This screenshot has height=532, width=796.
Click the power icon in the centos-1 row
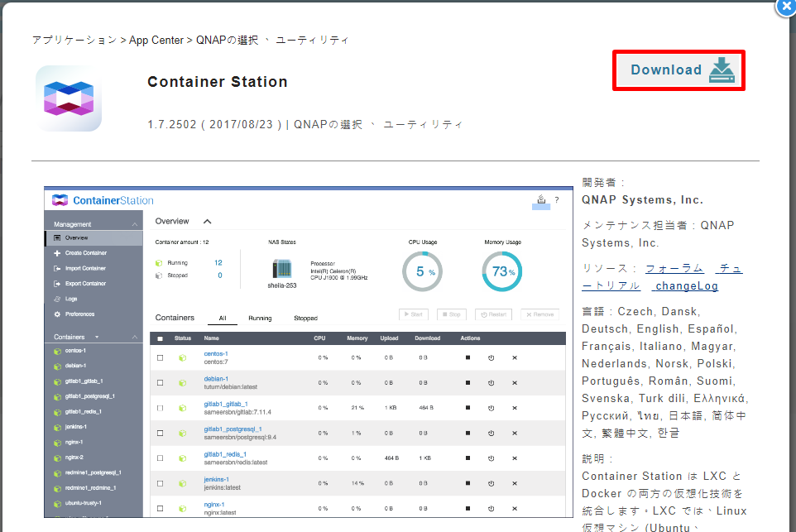point(491,358)
